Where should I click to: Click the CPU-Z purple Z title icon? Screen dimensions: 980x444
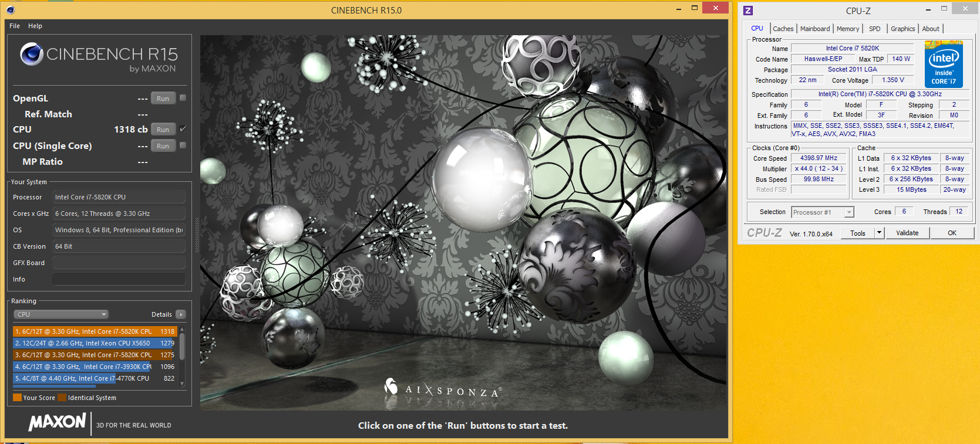[x=747, y=11]
